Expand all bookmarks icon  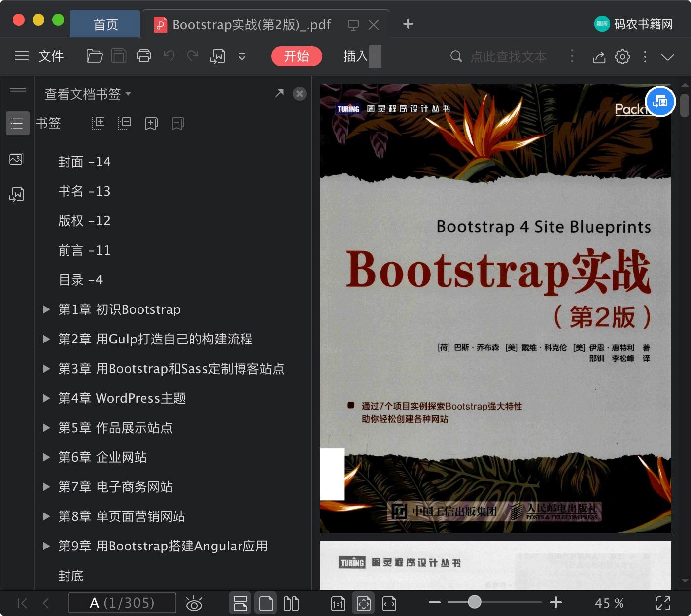click(98, 123)
